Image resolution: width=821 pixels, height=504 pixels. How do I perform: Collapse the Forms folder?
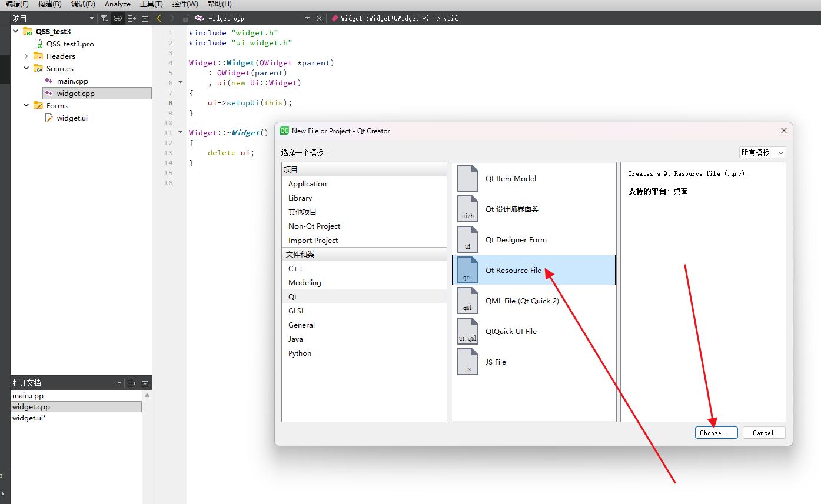pyautogui.click(x=26, y=106)
